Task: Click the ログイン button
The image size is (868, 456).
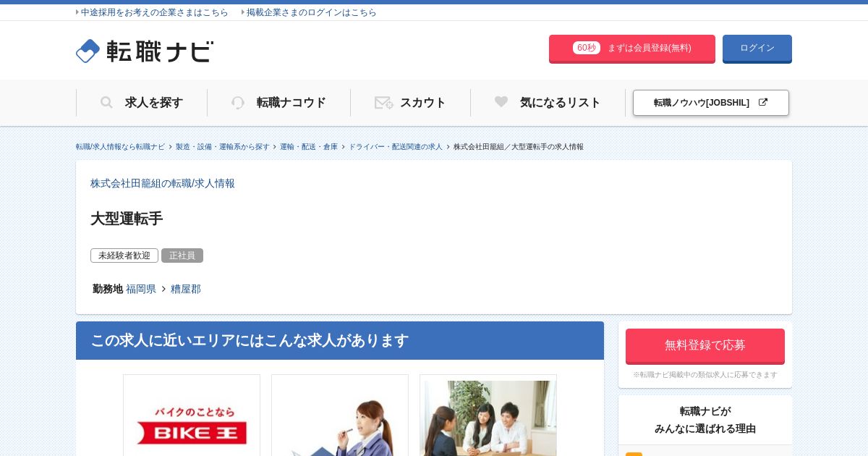Action: click(757, 48)
